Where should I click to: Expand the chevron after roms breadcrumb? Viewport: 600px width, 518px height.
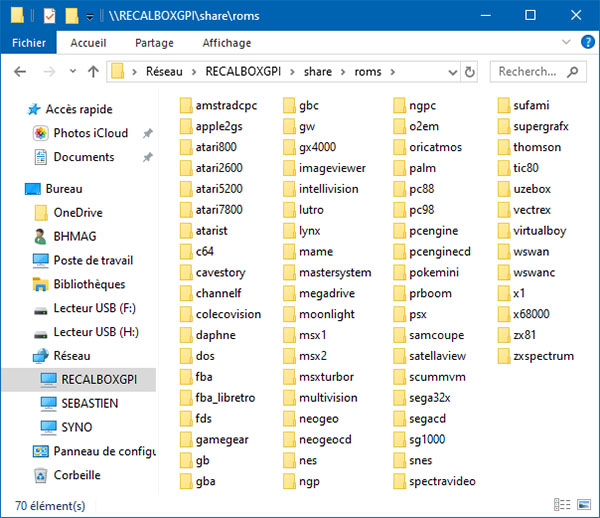[x=392, y=72]
